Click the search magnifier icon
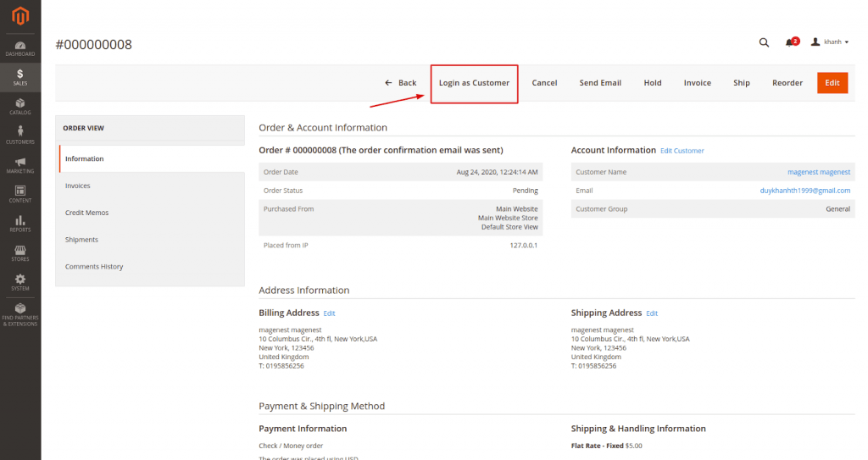This screenshot has width=868, height=460. [764, 42]
